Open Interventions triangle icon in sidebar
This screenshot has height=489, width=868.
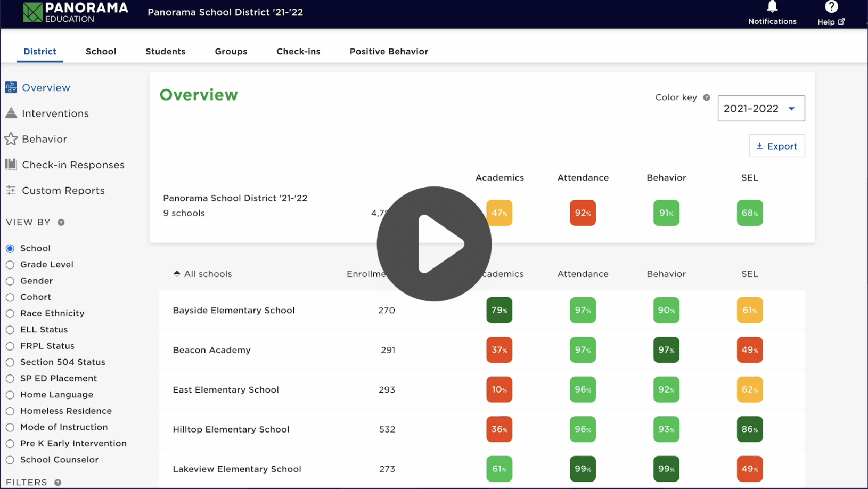[11, 113]
